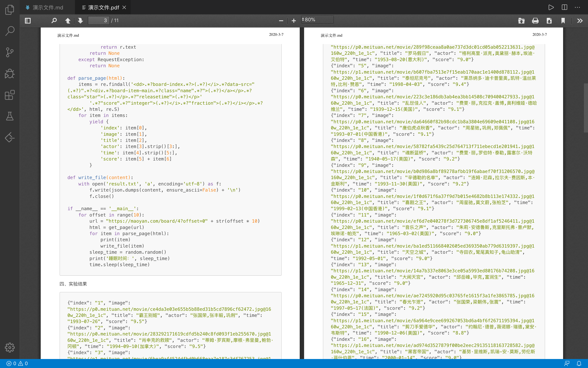Click the def write_file(content) line
The width and height of the screenshot is (588, 368).
pyautogui.click(x=100, y=177)
